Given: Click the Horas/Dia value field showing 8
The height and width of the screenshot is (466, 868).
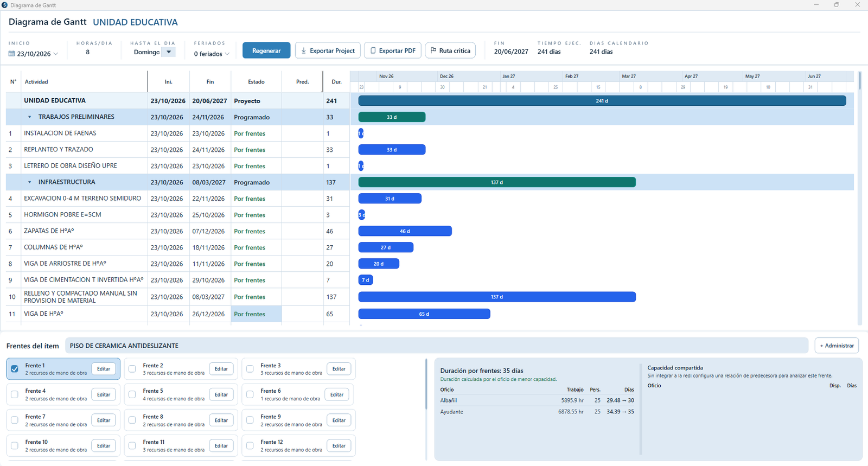Looking at the screenshot, I should coord(88,52).
